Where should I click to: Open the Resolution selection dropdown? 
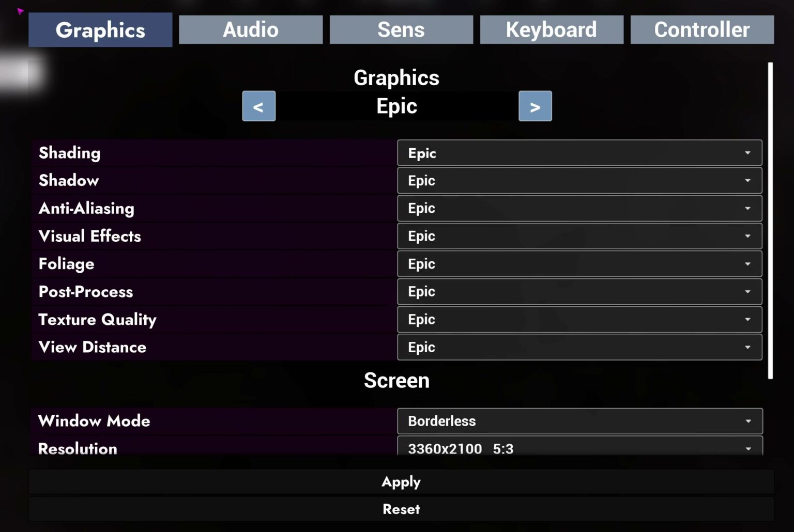pyautogui.click(x=579, y=448)
